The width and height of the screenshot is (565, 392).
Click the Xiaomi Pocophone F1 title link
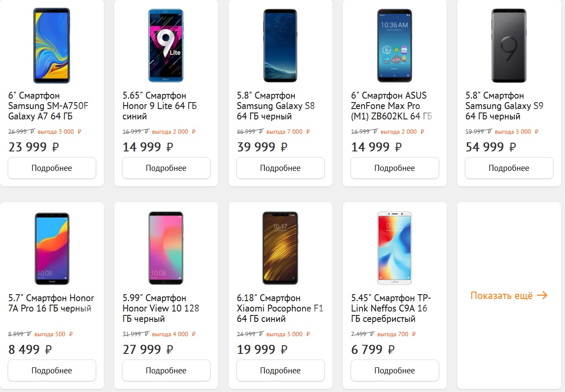(x=280, y=308)
